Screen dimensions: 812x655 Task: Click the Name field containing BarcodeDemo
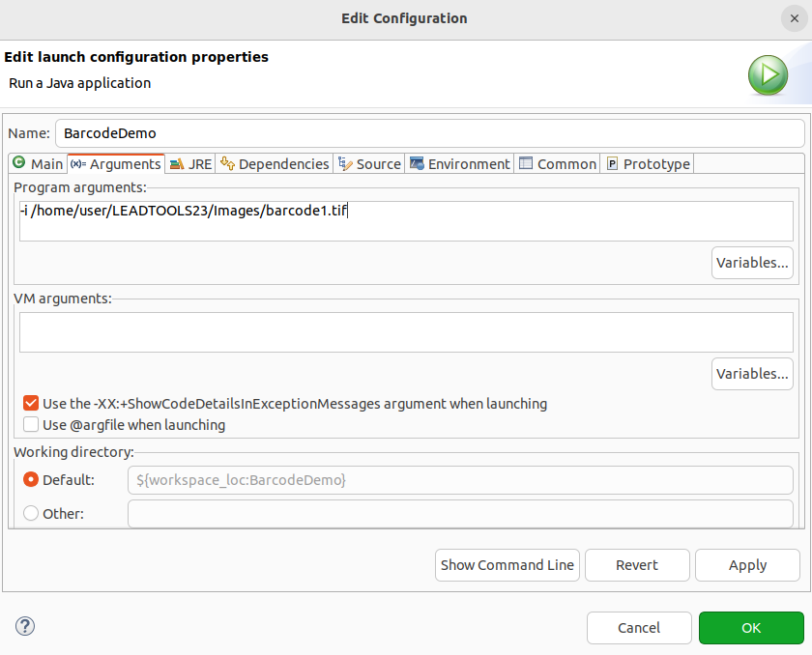pyautogui.click(x=429, y=133)
